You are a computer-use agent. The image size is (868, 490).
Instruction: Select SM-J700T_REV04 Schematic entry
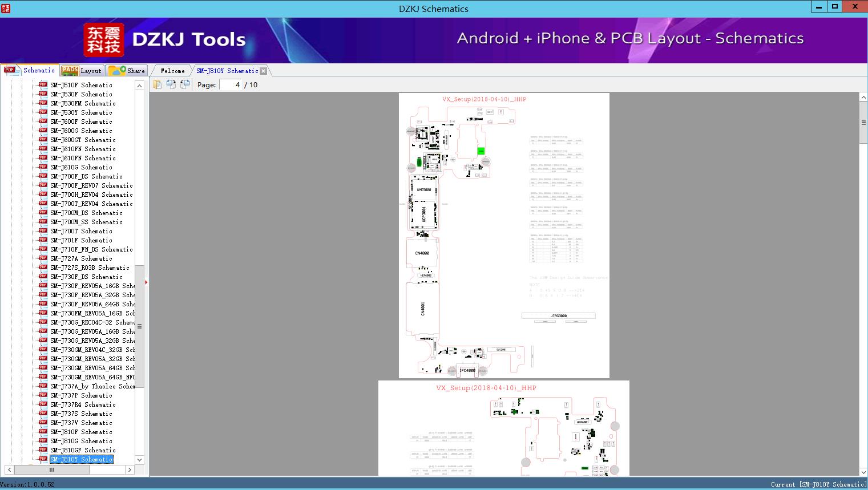coord(91,204)
